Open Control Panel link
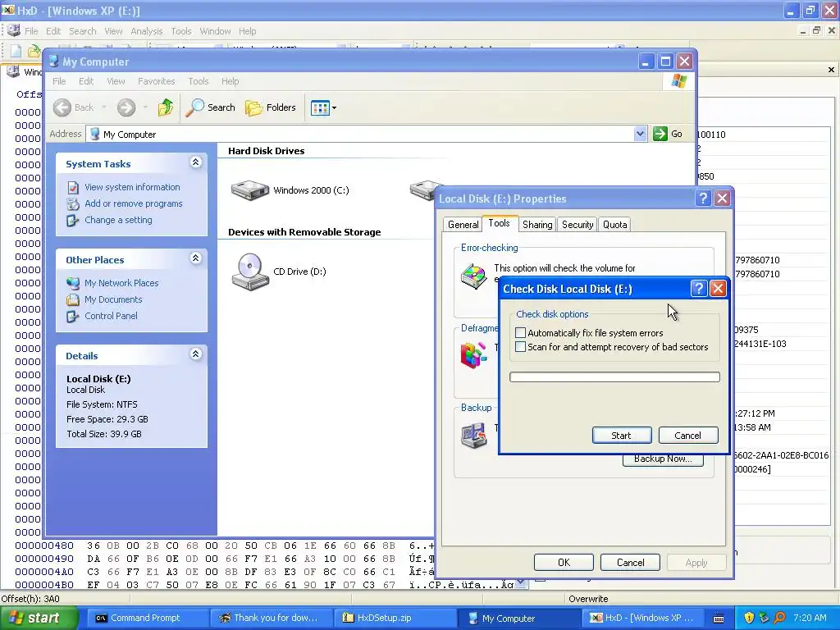840x630 pixels. pyautogui.click(x=111, y=316)
